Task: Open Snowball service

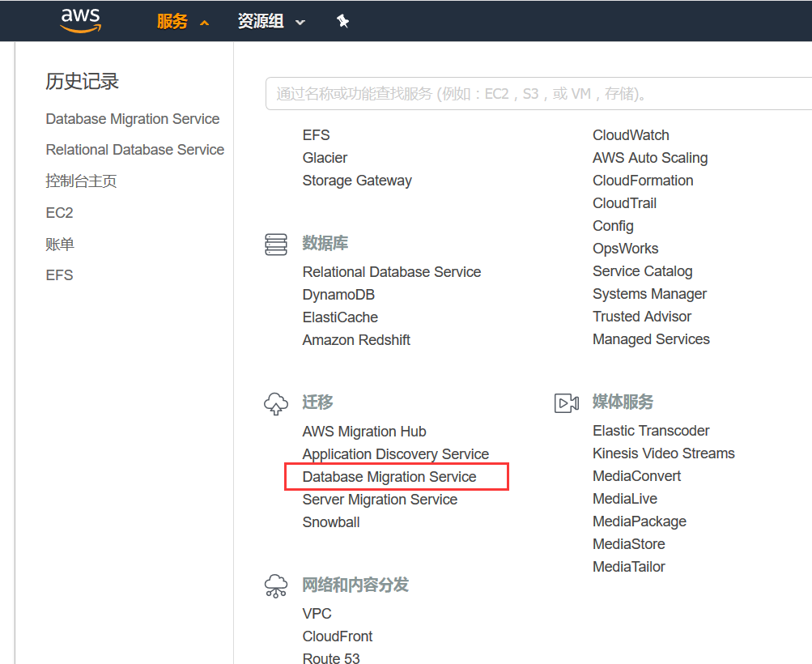Action: [x=331, y=522]
